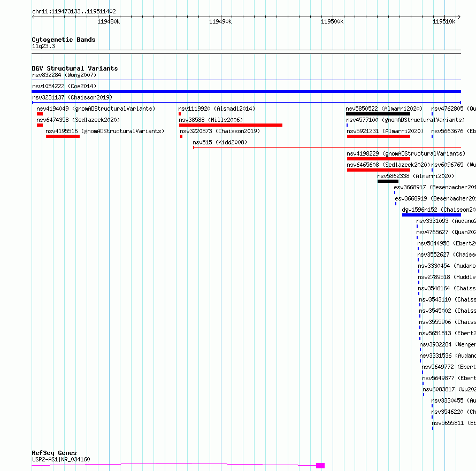Click the nsv38588 (Mills2006) label
This screenshot has height=471, width=476.
pyautogui.click(x=211, y=120)
